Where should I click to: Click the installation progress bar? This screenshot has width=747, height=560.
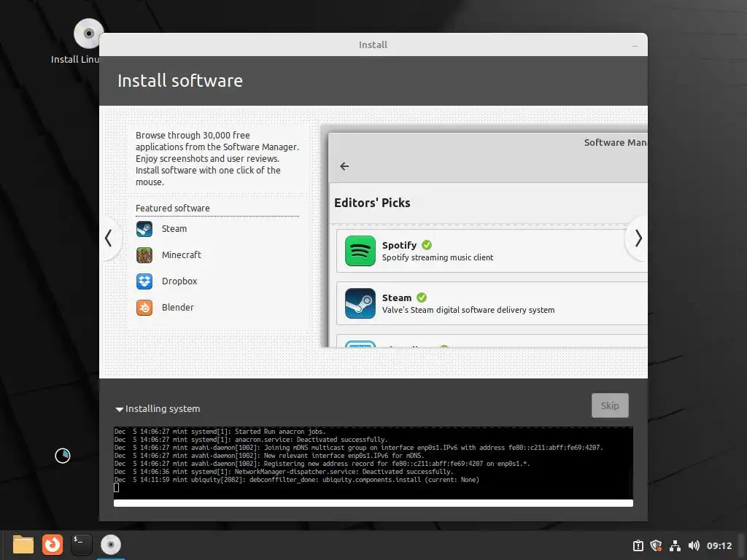[x=373, y=503]
